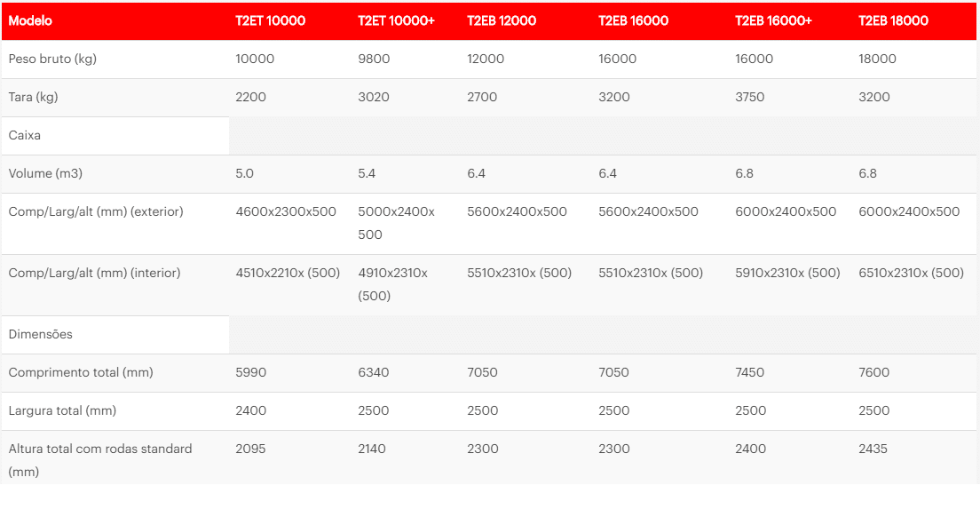Click Altura total value '2435'
Viewport: 980px width, 517px height.
pos(873,449)
